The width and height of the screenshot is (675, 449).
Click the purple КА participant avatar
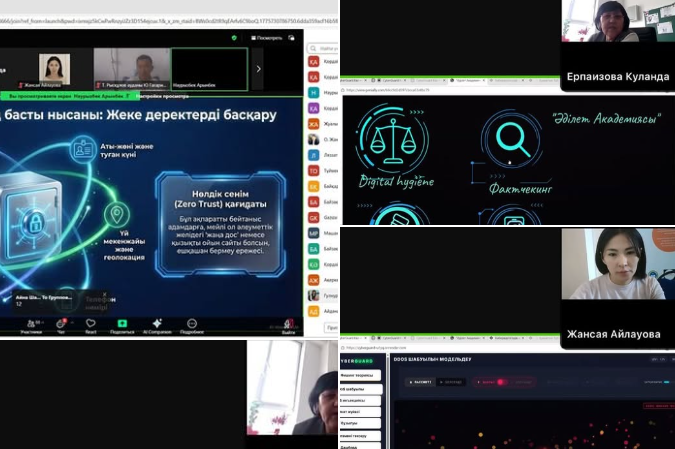coord(314,108)
